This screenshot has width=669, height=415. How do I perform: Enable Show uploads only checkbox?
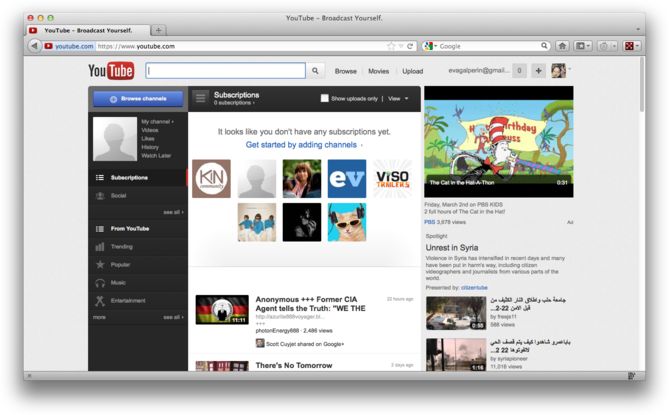[325, 98]
